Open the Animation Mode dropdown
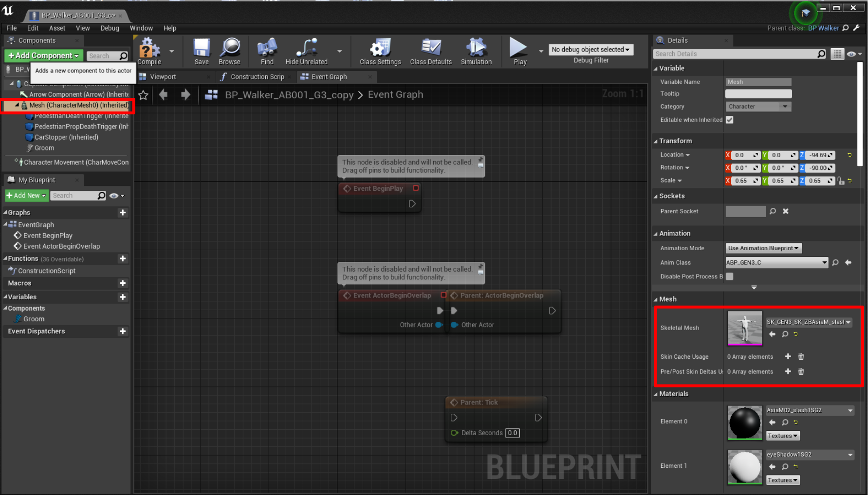The height and width of the screenshot is (496, 868). [763, 248]
